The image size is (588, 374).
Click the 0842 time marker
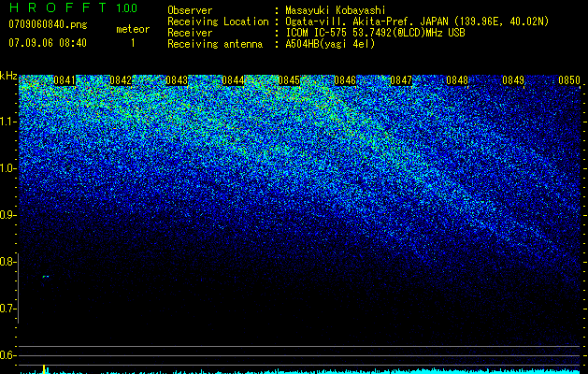121,80
